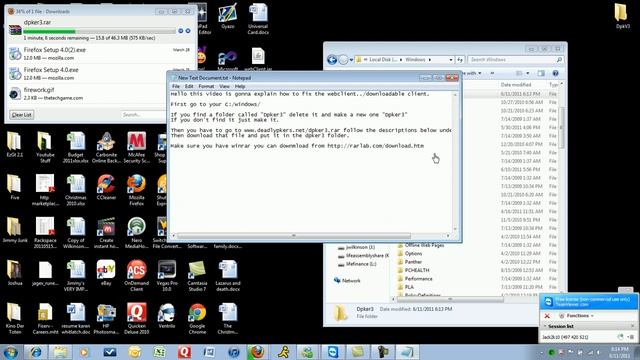
Task: Open the eBay desktop shortcut
Action: click(106, 273)
